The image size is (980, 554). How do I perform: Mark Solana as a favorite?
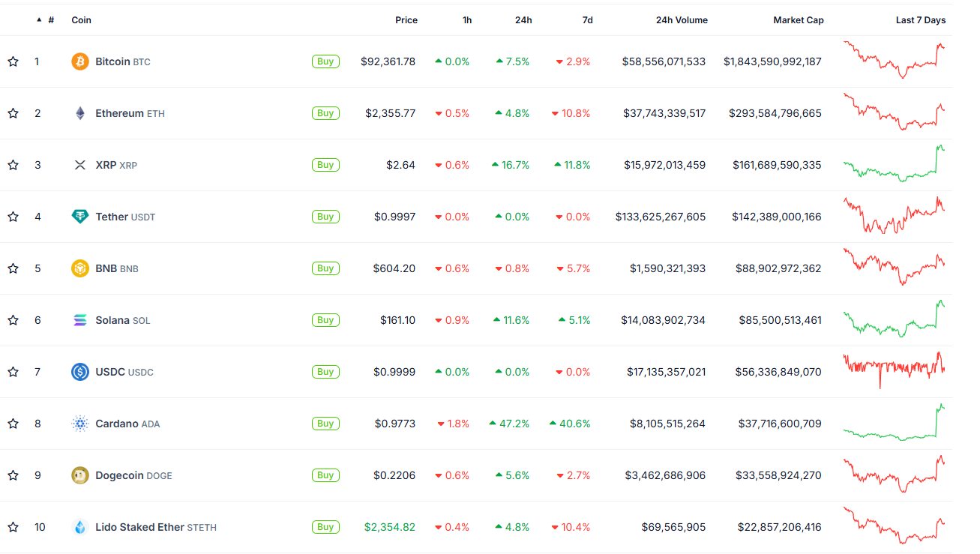pos(13,320)
